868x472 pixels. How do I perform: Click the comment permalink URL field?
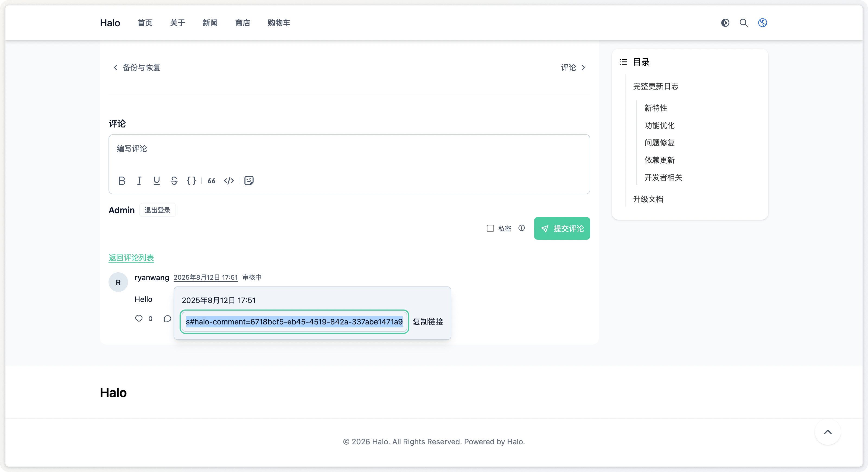pyautogui.click(x=294, y=322)
